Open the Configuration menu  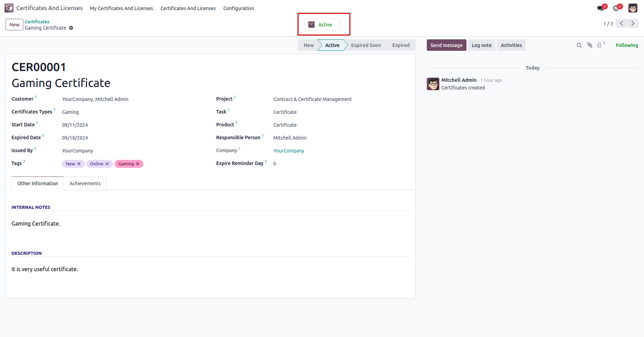(x=238, y=8)
